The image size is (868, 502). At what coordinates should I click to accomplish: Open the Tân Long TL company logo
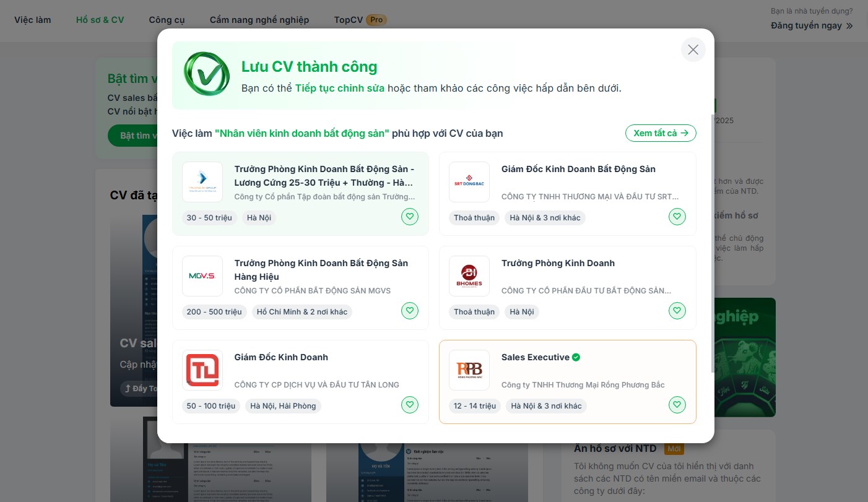point(202,370)
